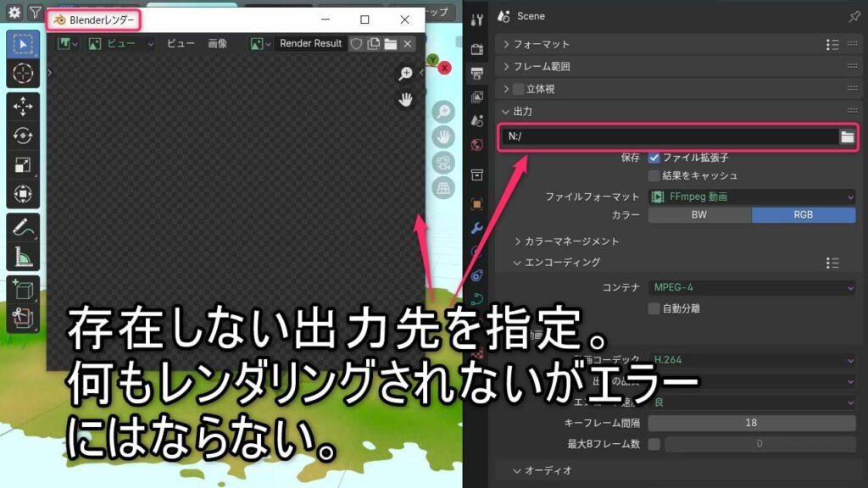868x488 pixels.
Task: Select the Select Box tool in left toolbar
Action: pyautogui.click(x=23, y=44)
